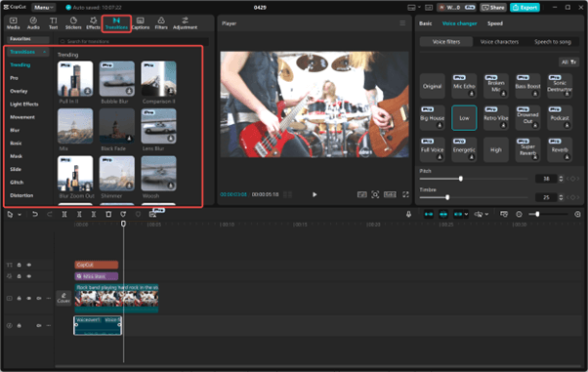Click the fullscreen icon in the player

[405, 194]
